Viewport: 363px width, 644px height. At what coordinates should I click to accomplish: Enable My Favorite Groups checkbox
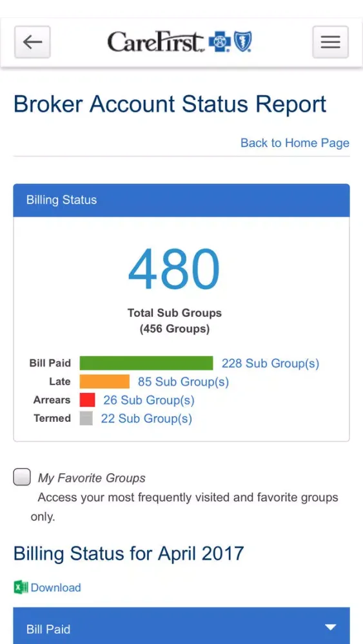pos(22,477)
